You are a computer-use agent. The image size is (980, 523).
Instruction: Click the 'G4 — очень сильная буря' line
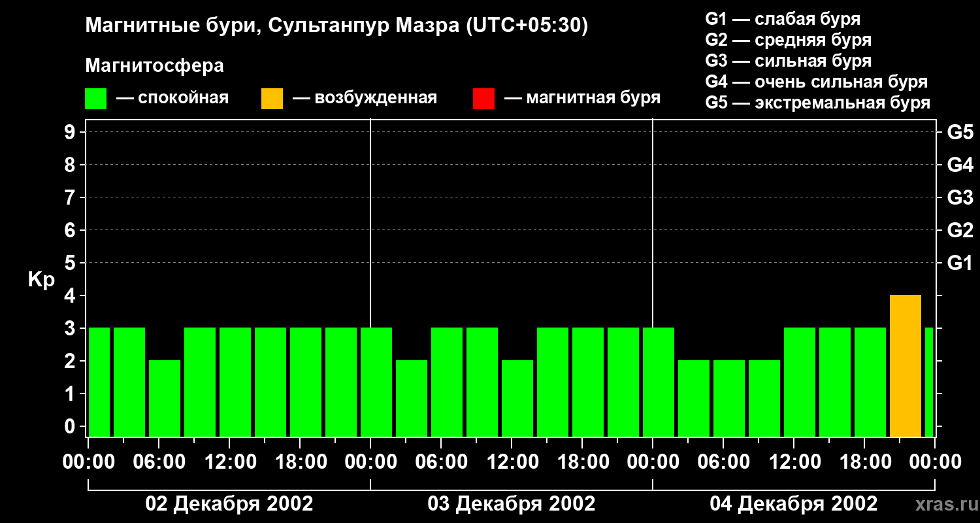(x=817, y=82)
